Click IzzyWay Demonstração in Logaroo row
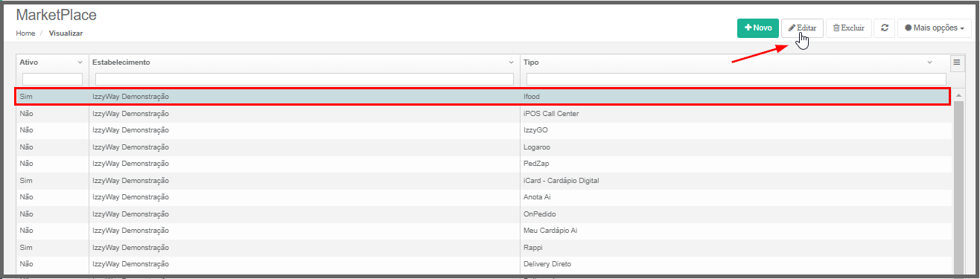 [x=131, y=147]
